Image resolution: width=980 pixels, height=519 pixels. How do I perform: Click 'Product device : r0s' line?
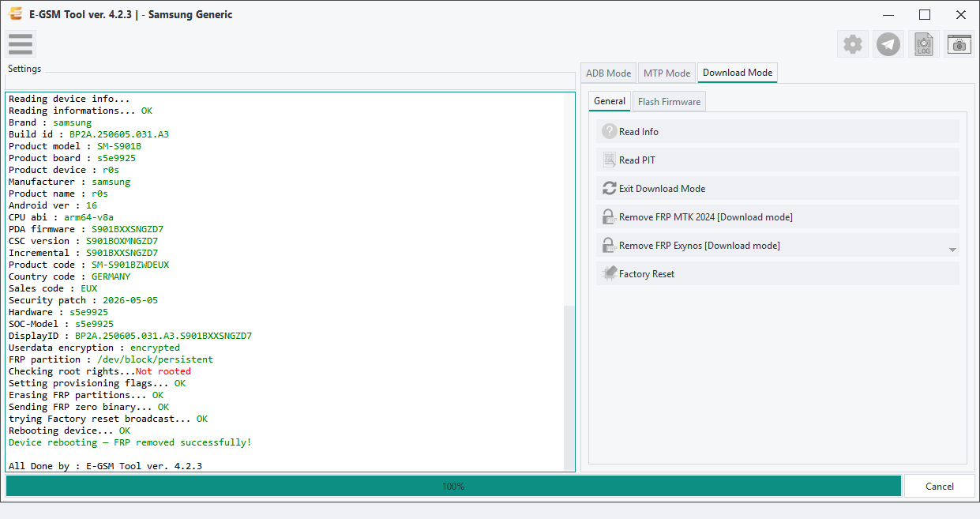pyautogui.click(x=64, y=170)
